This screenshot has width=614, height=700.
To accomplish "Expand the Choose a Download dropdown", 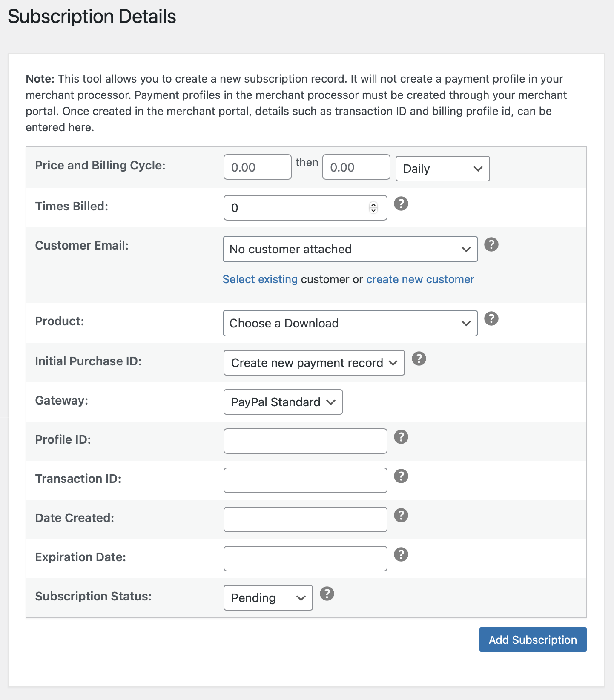I will 350,324.
